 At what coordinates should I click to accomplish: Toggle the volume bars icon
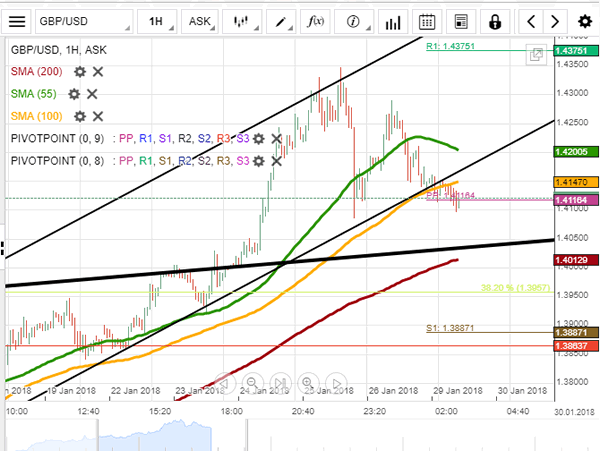pyautogui.click(x=391, y=20)
